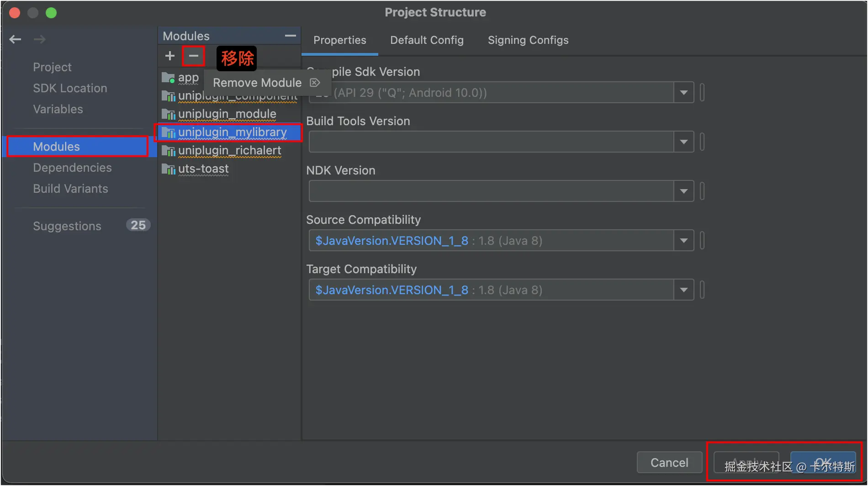The width and height of the screenshot is (868, 486).
Task: Expand the Compile Sdk Version dropdown
Action: [683, 93]
